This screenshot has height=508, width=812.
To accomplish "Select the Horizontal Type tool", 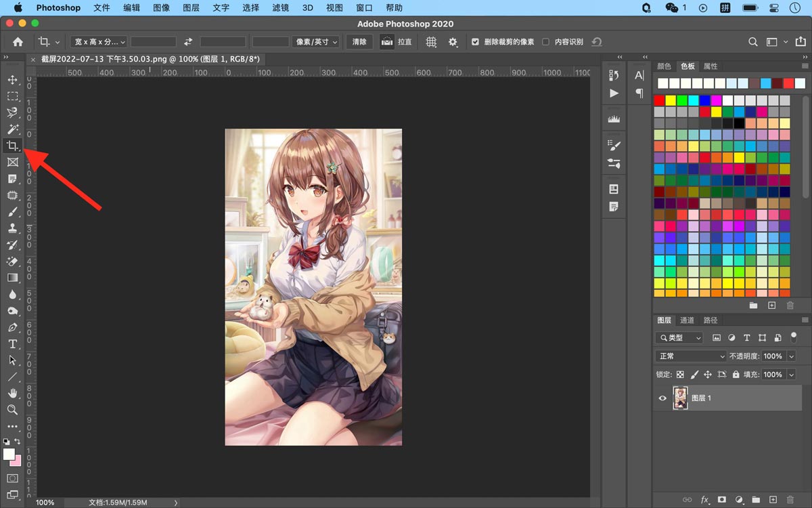I will pos(12,344).
